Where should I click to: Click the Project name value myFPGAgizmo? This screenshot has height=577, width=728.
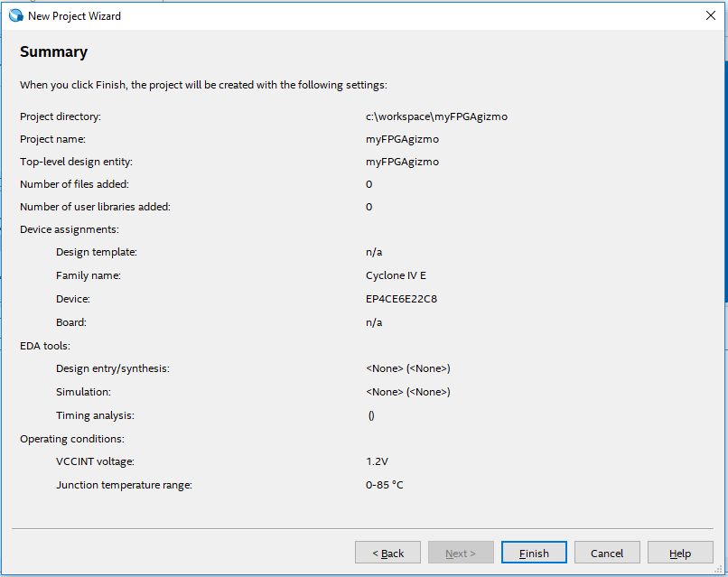pos(402,139)
